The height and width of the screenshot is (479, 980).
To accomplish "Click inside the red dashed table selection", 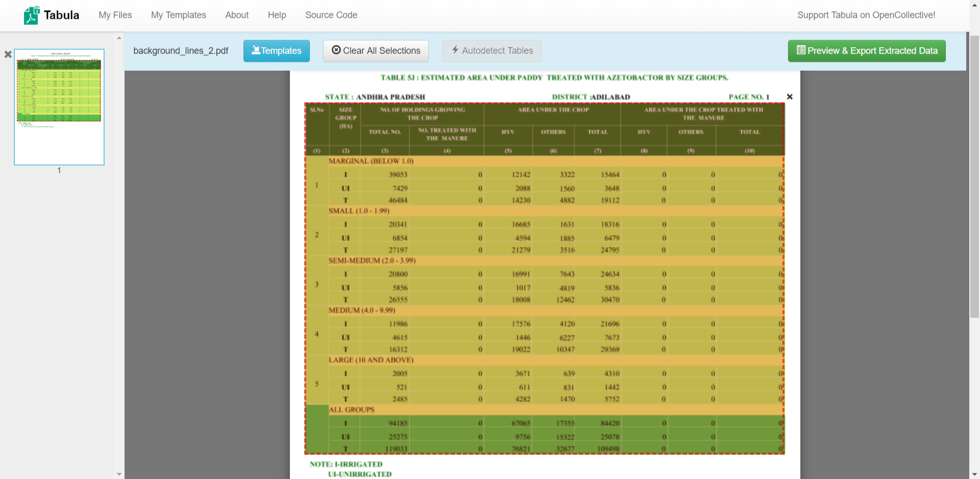I will coord(544,278).
